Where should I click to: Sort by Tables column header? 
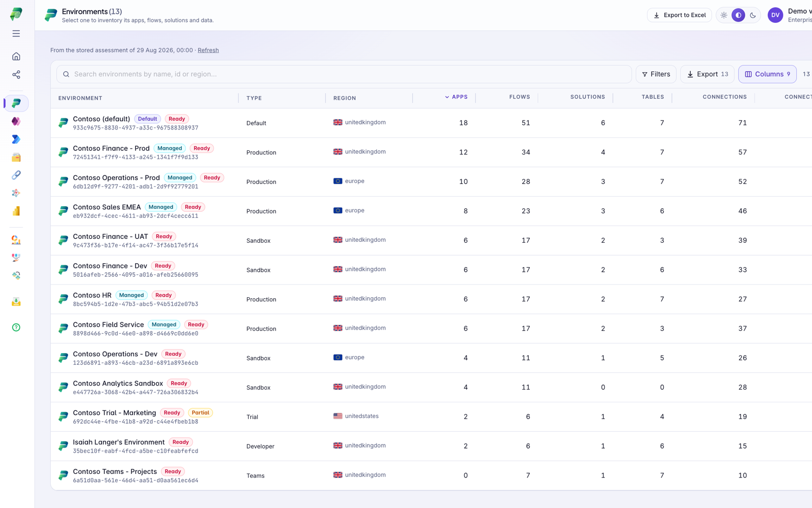click(x=653, y=97)
